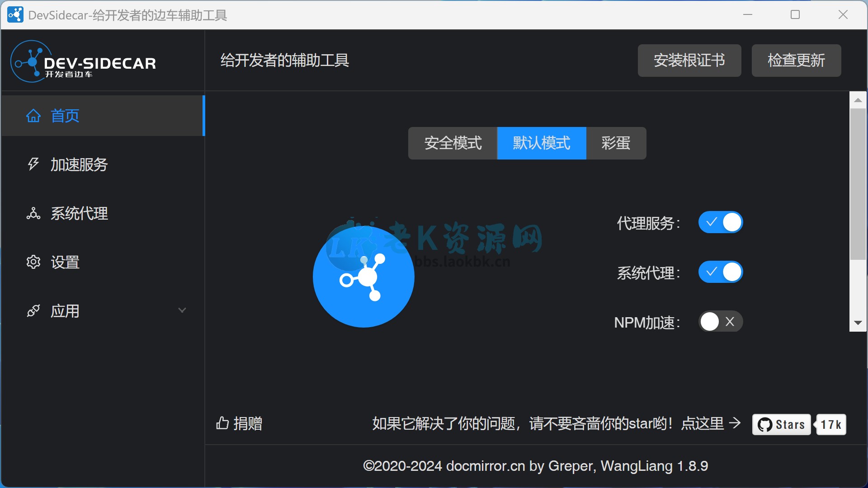Click the DevSidecar title bar app icon
The height and width of the screenshot is (488, 868).
[15, 15]
